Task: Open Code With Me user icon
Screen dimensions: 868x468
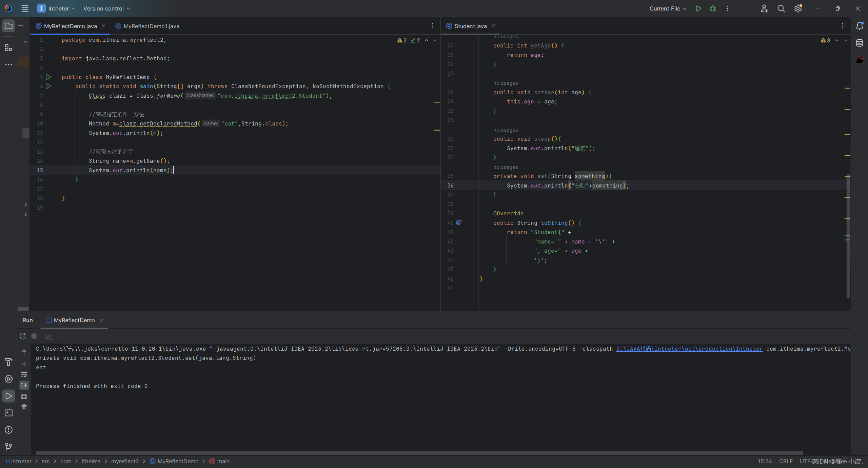Action: pyautogui.click(x=764, y=8)
